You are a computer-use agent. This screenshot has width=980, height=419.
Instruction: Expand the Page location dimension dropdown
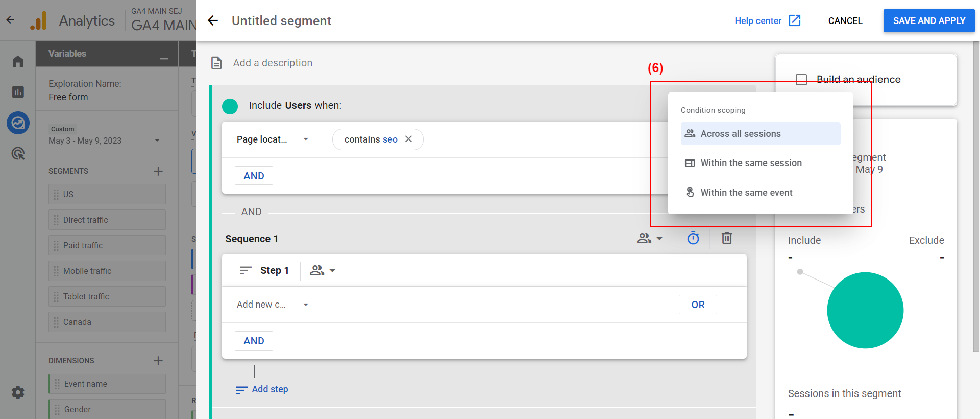tap(273, 139)
